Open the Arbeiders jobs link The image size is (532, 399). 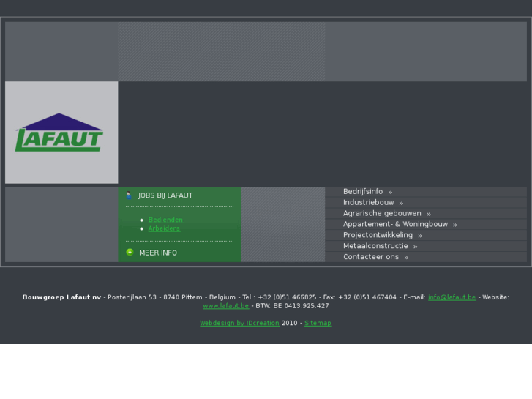tap(164, 228)
